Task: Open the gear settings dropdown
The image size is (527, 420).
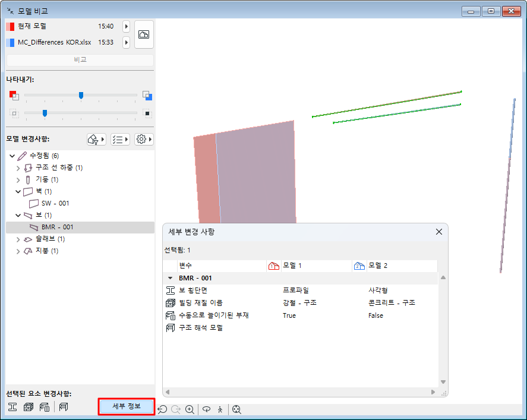Action: [144, 139]
